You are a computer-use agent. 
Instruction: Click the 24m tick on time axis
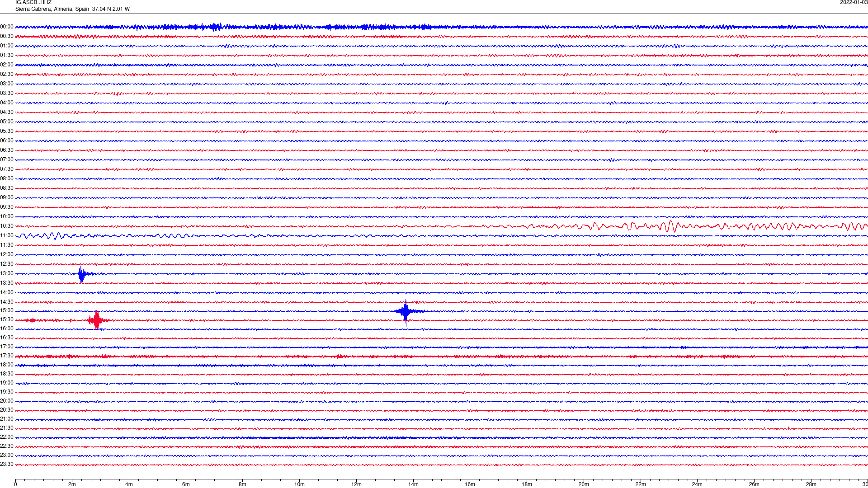point(697,484)
